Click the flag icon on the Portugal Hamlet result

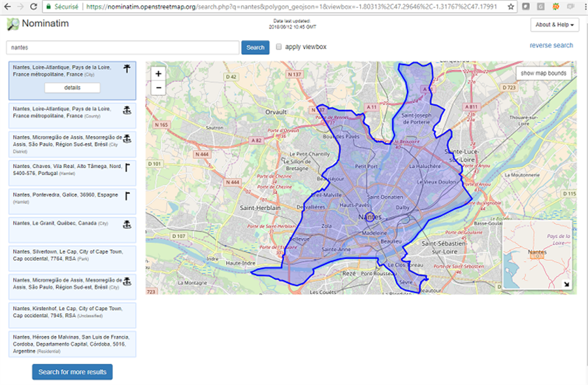click(127, 167)
